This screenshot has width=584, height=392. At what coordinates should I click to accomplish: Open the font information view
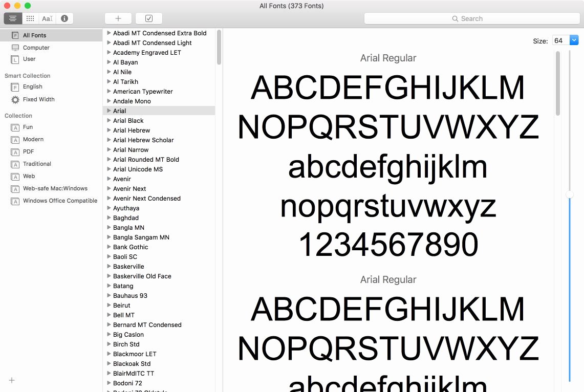pyautogui.click(x=63, y=18)
